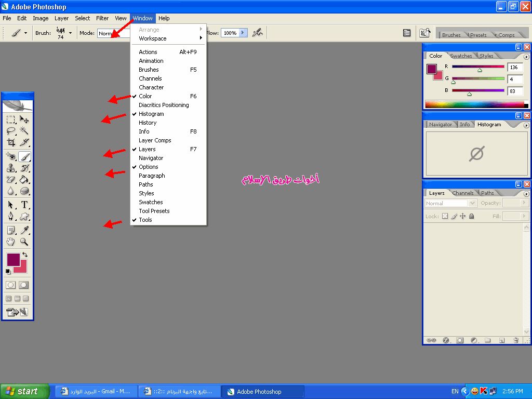The width and height of the screenshot is (532, 399).
Task: Select the Type tool
Action: point(24,205)
